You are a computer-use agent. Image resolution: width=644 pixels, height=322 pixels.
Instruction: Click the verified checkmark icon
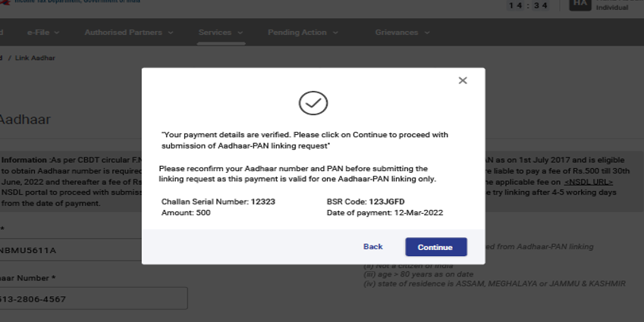pyautogui.click(x=313, y=102)
